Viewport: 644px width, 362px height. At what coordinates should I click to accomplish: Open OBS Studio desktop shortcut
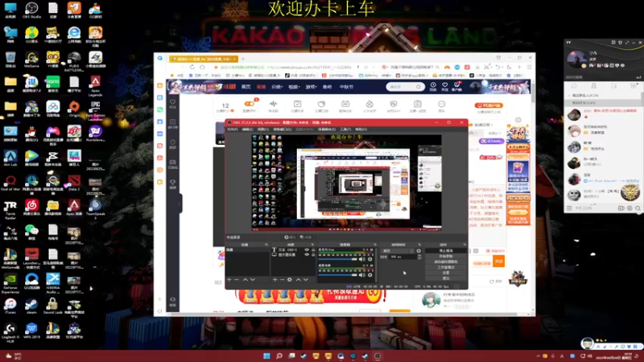[x=31, y=10]
